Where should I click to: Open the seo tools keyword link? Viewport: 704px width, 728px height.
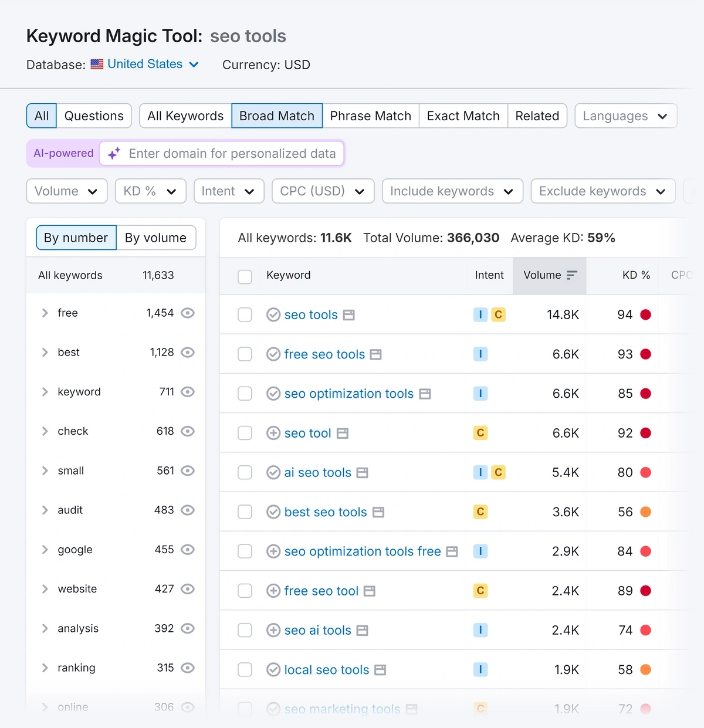(x=311, y=315)
